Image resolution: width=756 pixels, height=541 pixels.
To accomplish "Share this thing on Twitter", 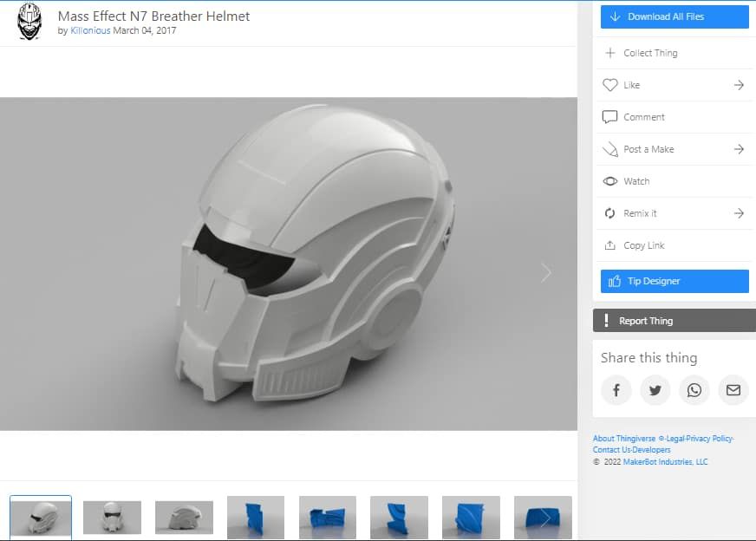I will [655, 390].
